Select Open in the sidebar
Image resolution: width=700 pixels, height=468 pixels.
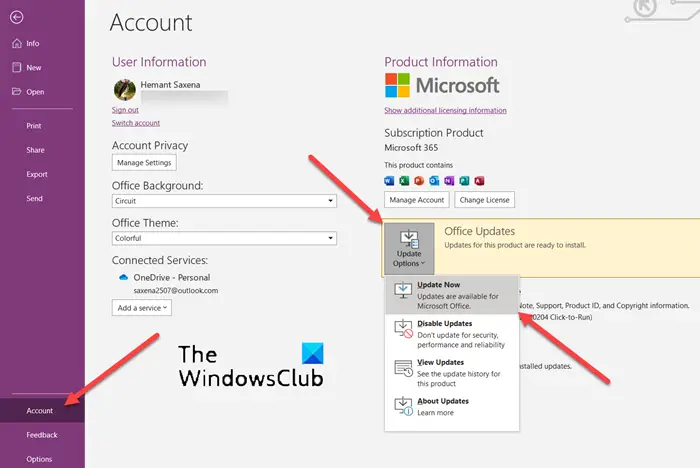click(x=42, y=92)
